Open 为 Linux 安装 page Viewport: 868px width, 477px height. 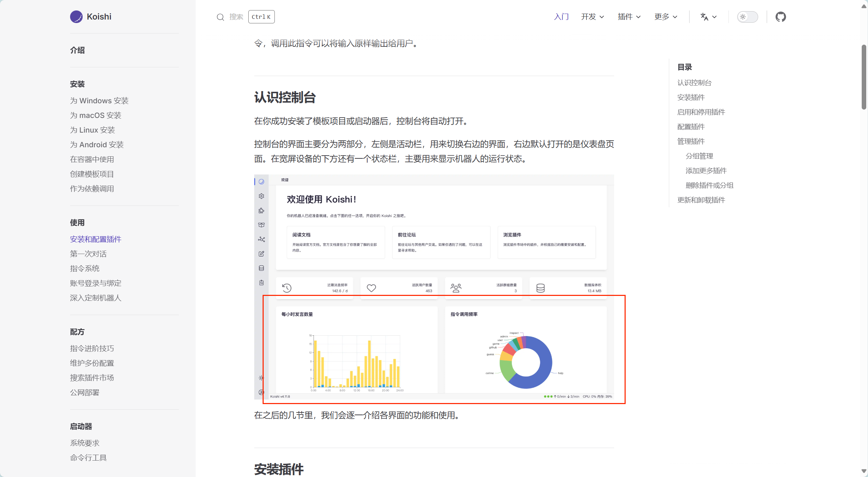click(92, 130)
